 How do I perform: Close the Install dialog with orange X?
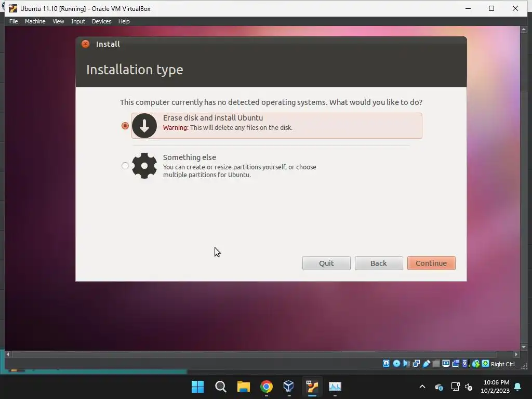click(x=86, y=44)
